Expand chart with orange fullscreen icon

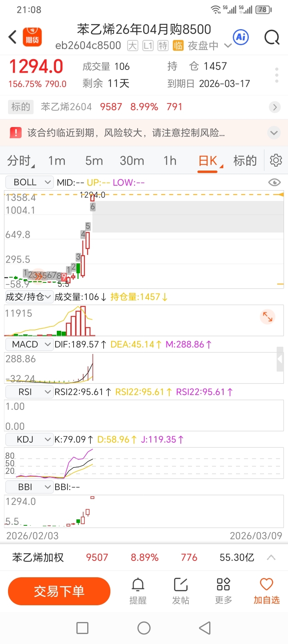pos(267,316)
